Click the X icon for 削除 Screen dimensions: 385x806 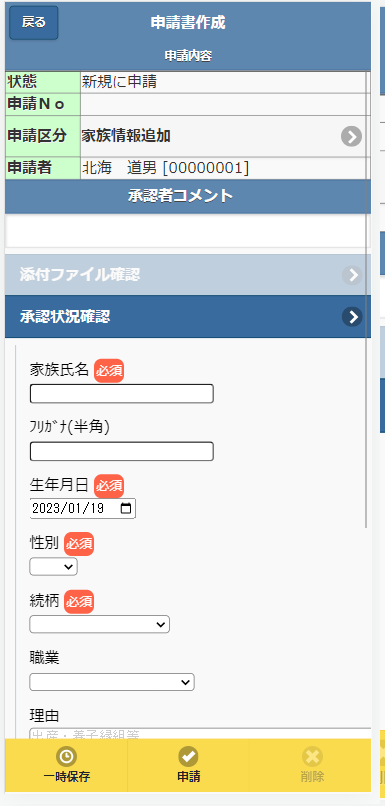[x=312, y=756]
